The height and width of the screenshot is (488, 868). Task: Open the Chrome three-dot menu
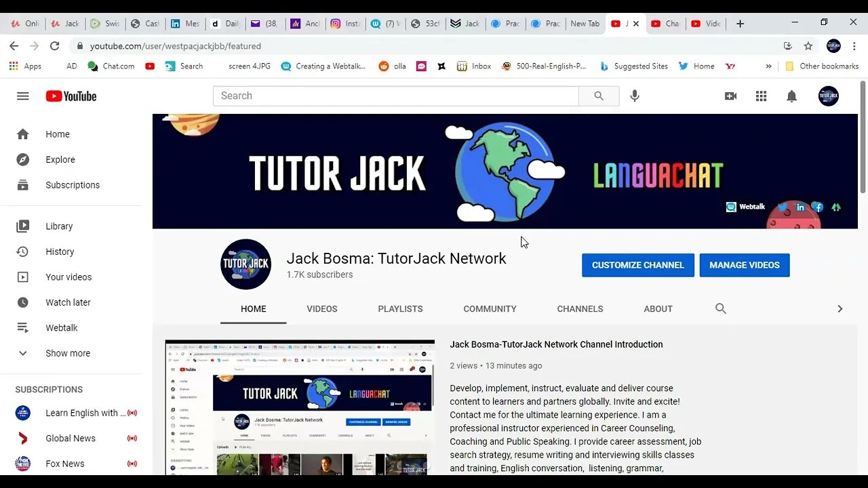click(854, 46)
